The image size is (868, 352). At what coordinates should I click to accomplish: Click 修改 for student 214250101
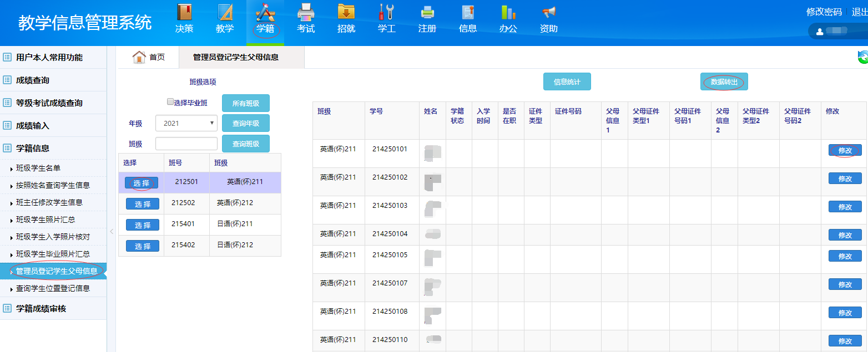(845, 150)
